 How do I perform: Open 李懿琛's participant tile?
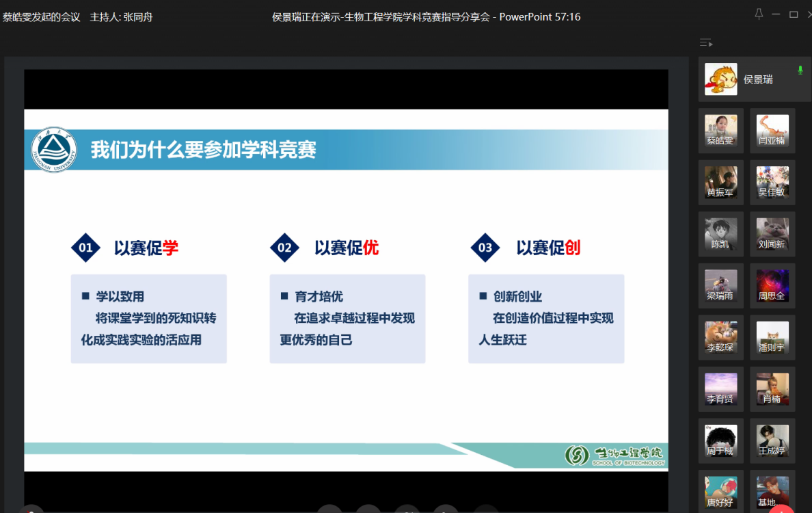coord(720,337)
